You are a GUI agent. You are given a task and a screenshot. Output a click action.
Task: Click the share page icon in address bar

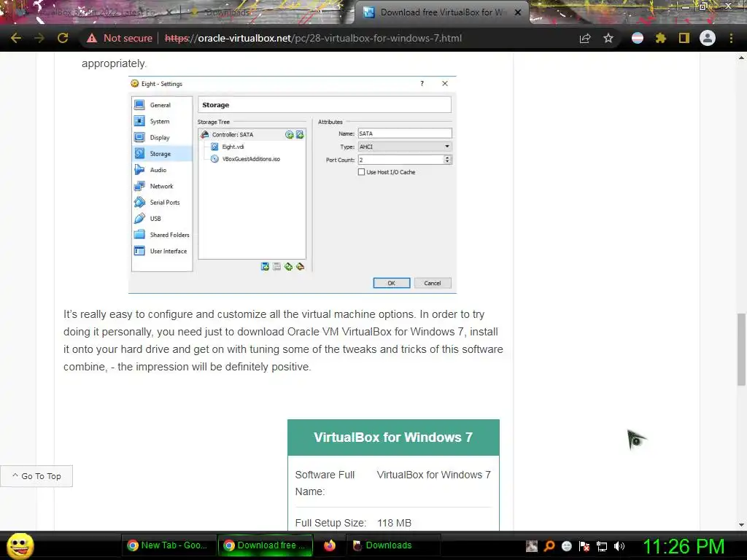[x=585, y=38]
